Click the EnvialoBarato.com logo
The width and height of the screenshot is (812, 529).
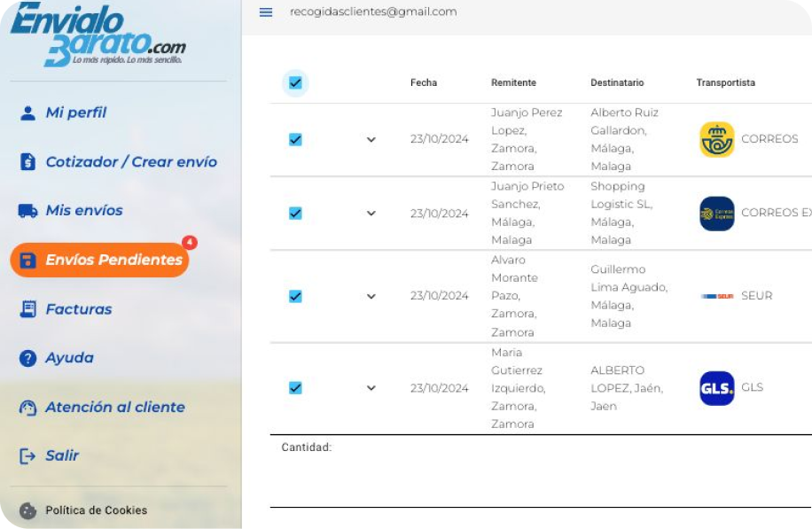pyautogui.click(x=98, y=35)
